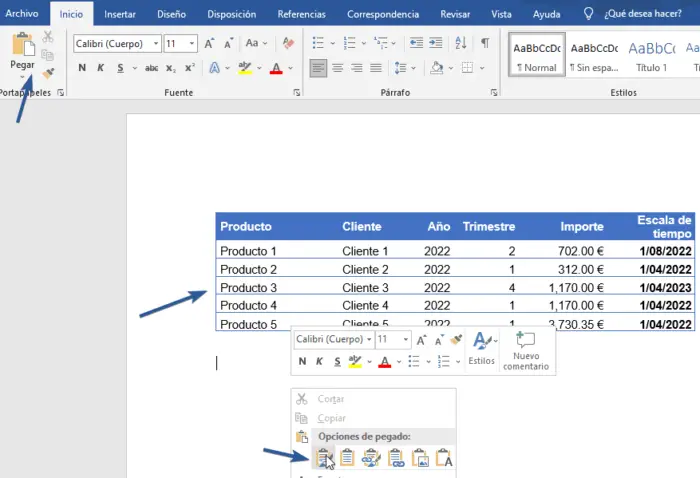Open text effects A icon
Image resolution: width=700 pixels, height=478 pixels.
[x=215, y=68]
